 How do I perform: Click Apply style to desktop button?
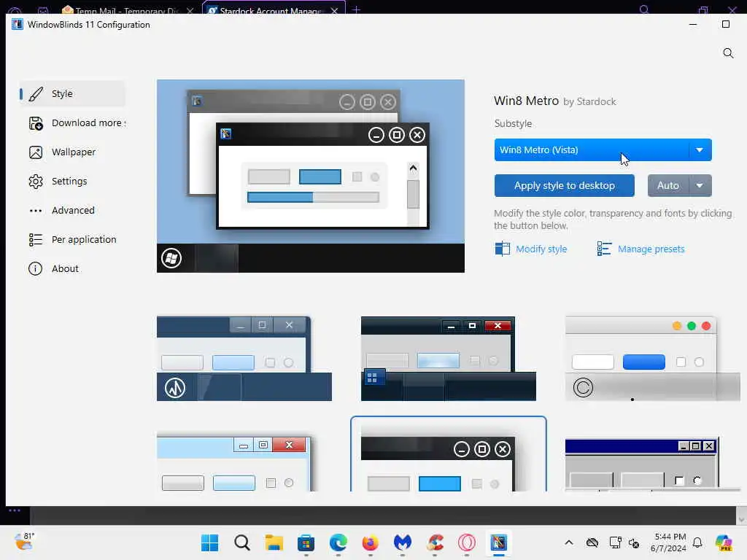pos(564,186)
